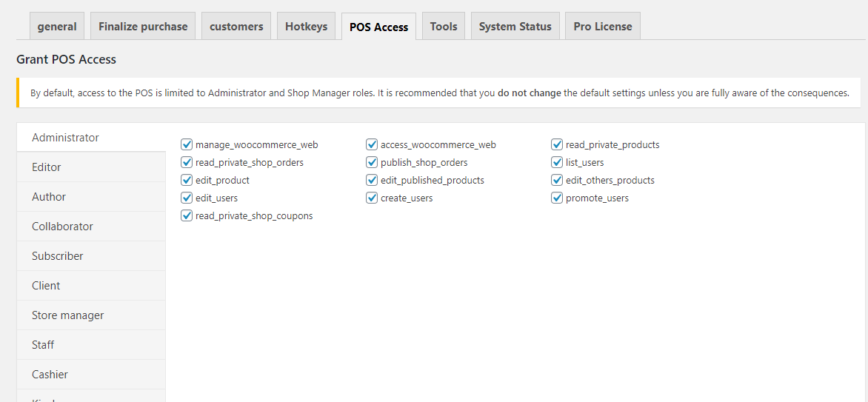Open the Tools tab
This screenshot has height=402, width=868.
click(x=444, y=27)
